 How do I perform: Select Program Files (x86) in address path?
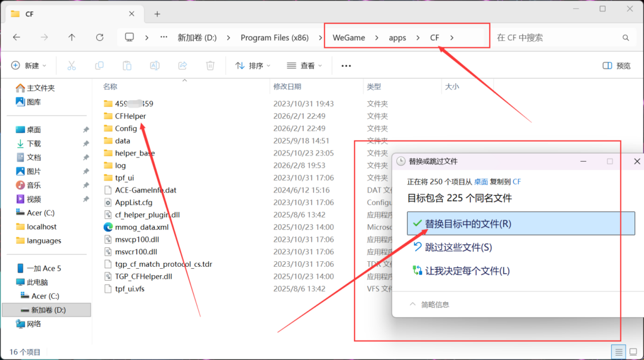coord(274,38)
